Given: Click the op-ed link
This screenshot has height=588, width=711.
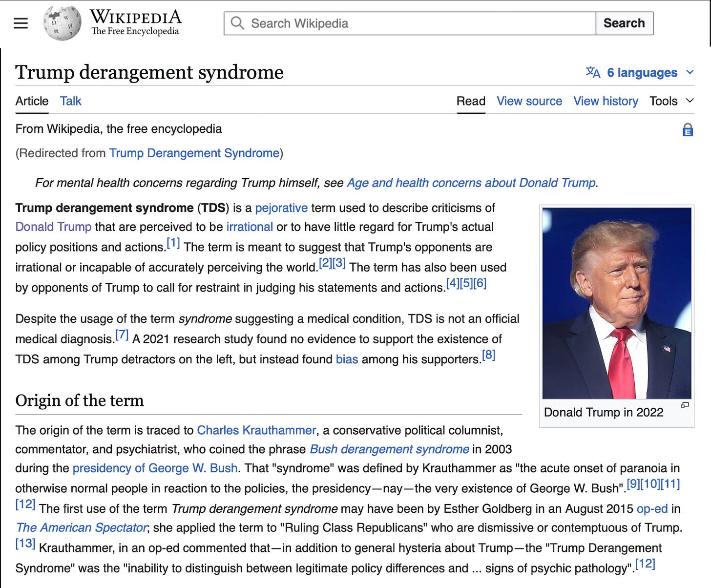Looking at the screenshot, I should pyautogui.click(x=652, y=509).
